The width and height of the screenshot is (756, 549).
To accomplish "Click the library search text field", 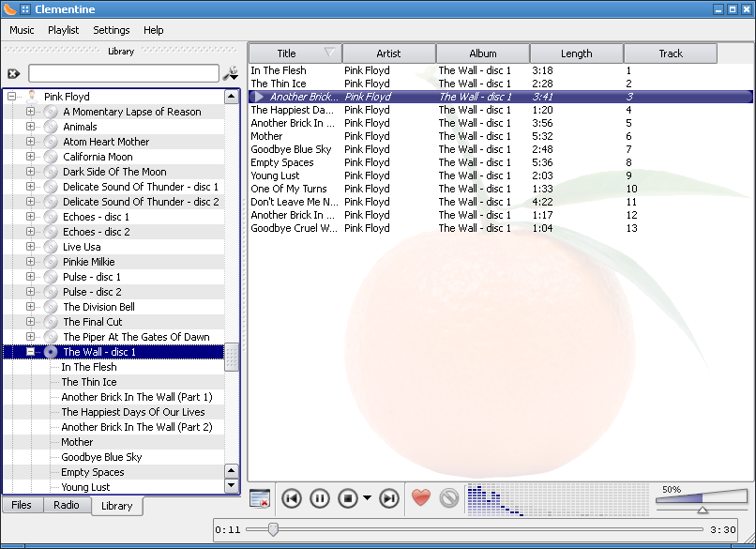I will [124, 73].
